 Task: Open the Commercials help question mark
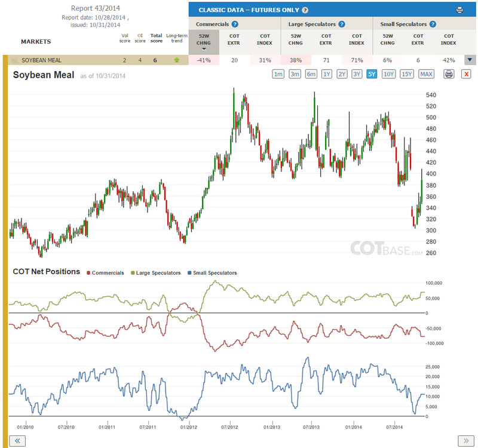click(x=235, y=24)
